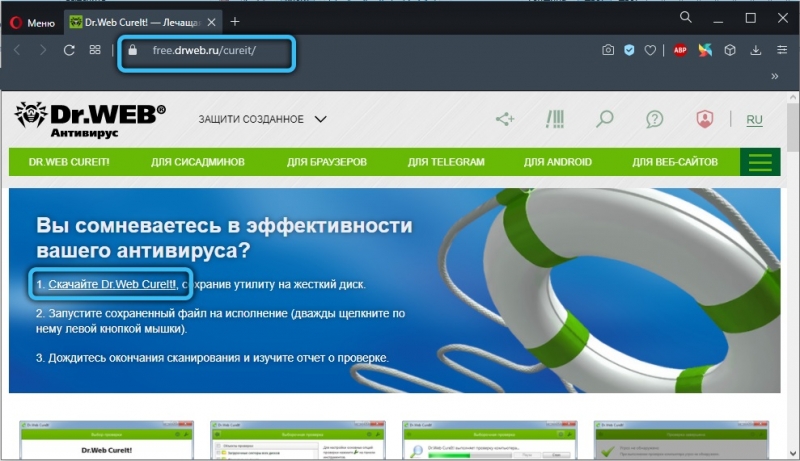Close the Dr.Web CureIt! tab
This screenshot has width=800, height=461.
(212, 22)
